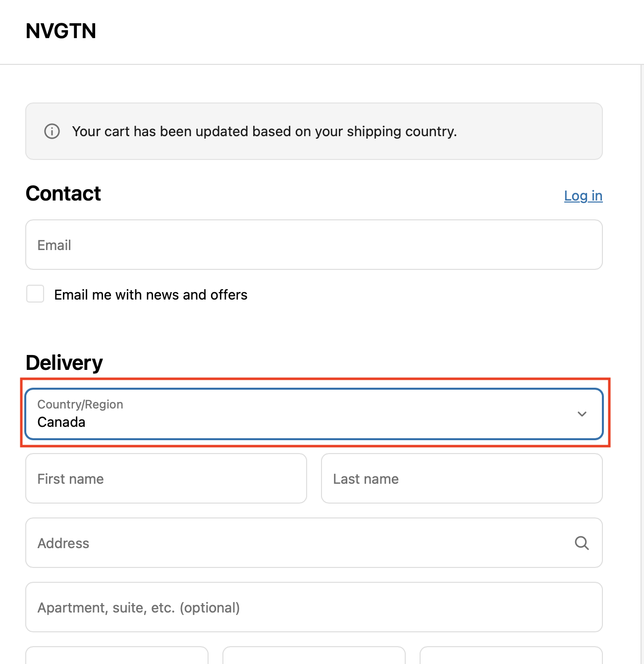Image resolution: width=644 pixels, height=664 pixels.
Task: Follow the Log in link
Action: coord(583,196)
